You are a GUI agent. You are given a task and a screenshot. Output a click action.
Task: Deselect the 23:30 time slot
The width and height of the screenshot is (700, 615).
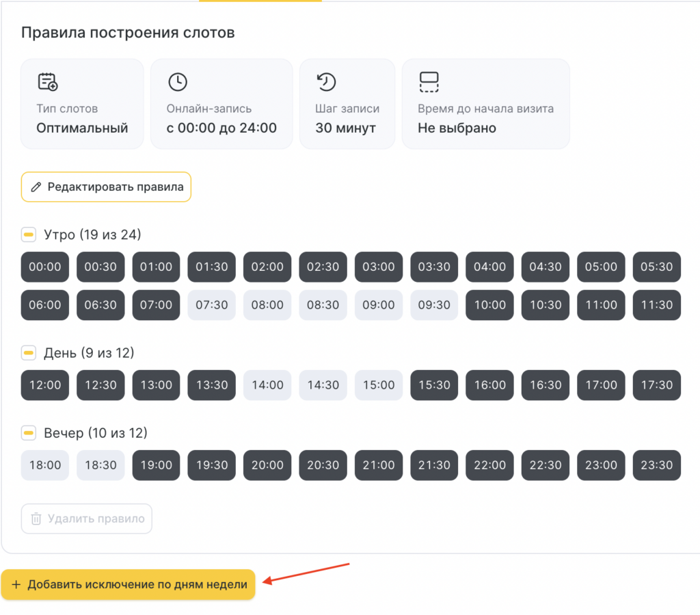tap(656, 465)
